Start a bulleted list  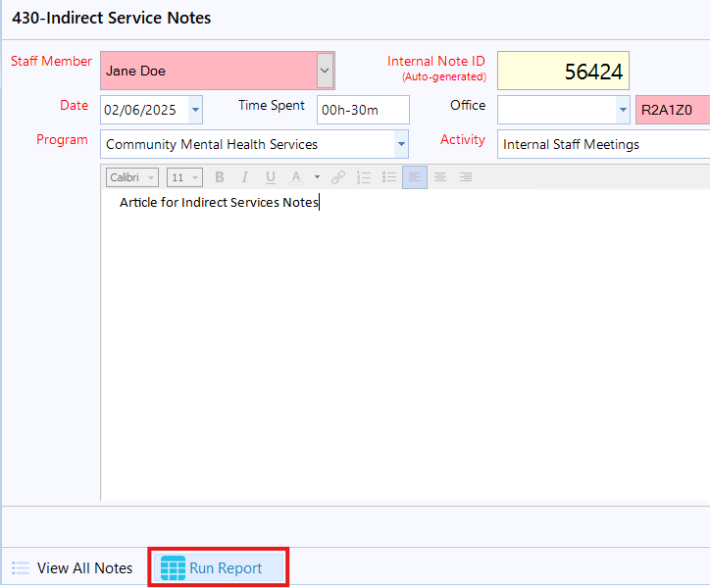point(389,177)
